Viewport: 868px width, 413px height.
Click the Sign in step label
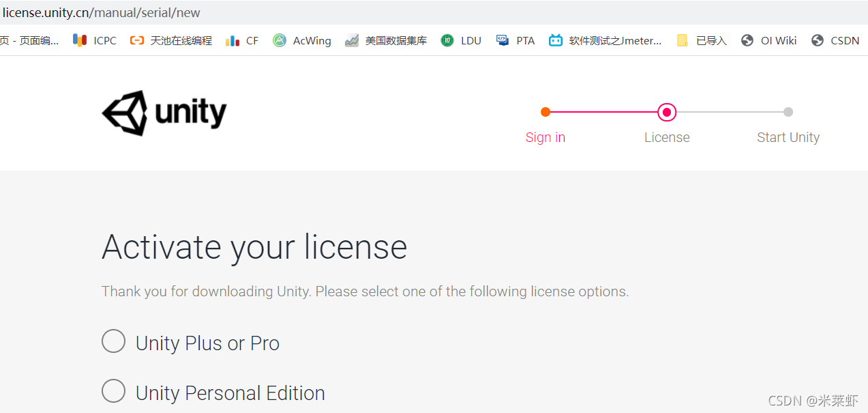pyautogui.click(x=545, y=137)
